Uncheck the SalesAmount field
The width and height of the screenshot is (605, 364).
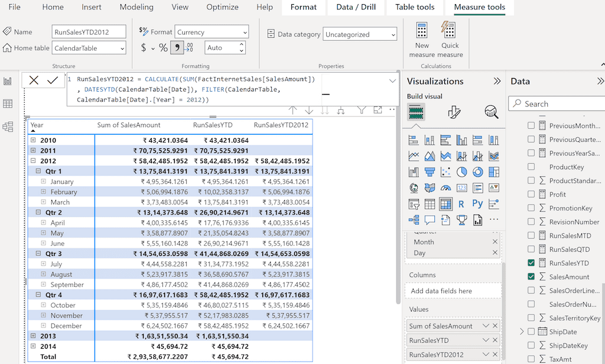click(x=531, y=275)
